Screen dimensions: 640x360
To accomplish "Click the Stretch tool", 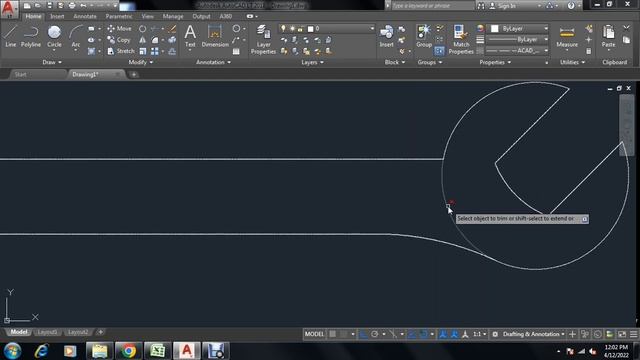I will point(120,51).
